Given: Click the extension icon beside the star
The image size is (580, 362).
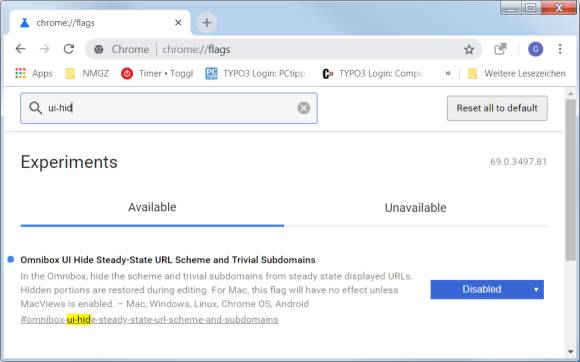Looking at the screenshot, I should (x=500, y=49).
